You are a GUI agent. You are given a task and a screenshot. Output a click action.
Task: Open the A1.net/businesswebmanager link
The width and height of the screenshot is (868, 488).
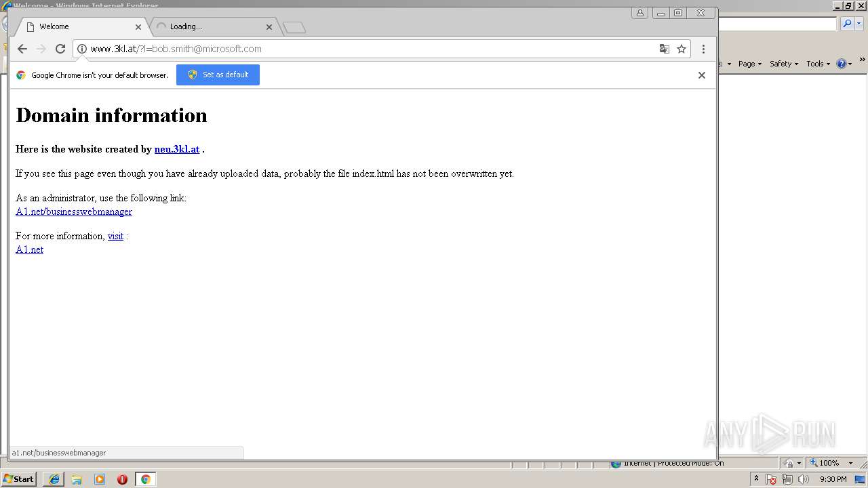pos(74,211)
